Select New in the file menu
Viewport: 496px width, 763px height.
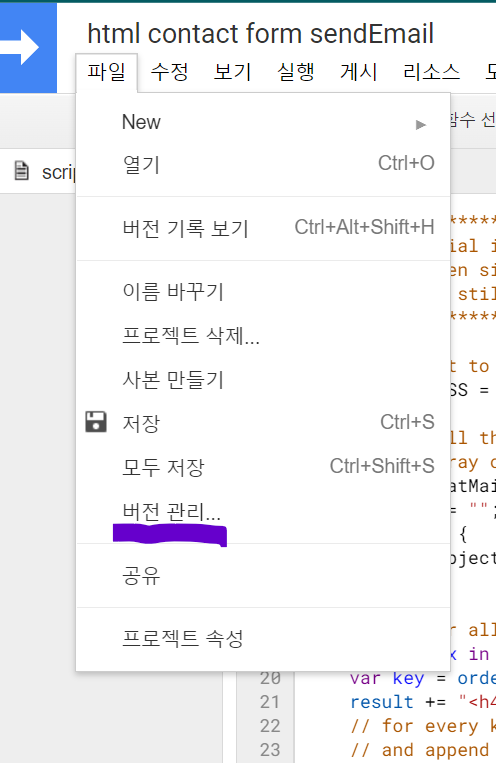pos(263,122)
